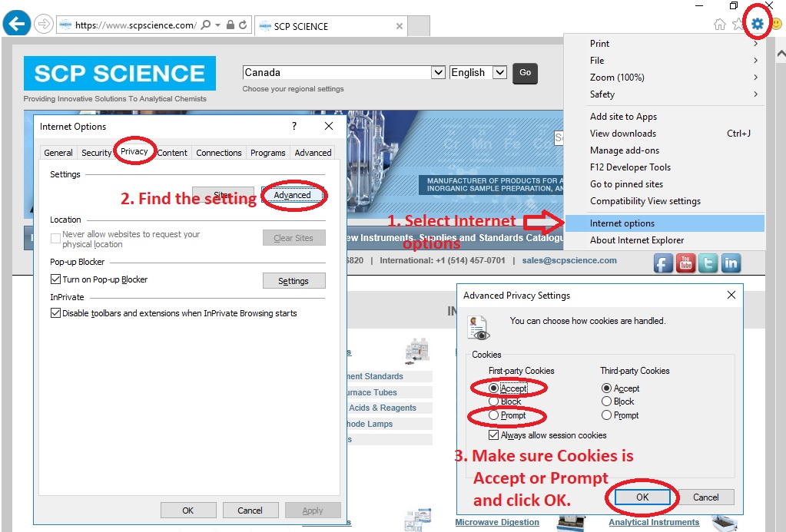This screenshot has width=786, height=532.
Task: Close the Internet Options dialog
Action: [x=329, y=126]
